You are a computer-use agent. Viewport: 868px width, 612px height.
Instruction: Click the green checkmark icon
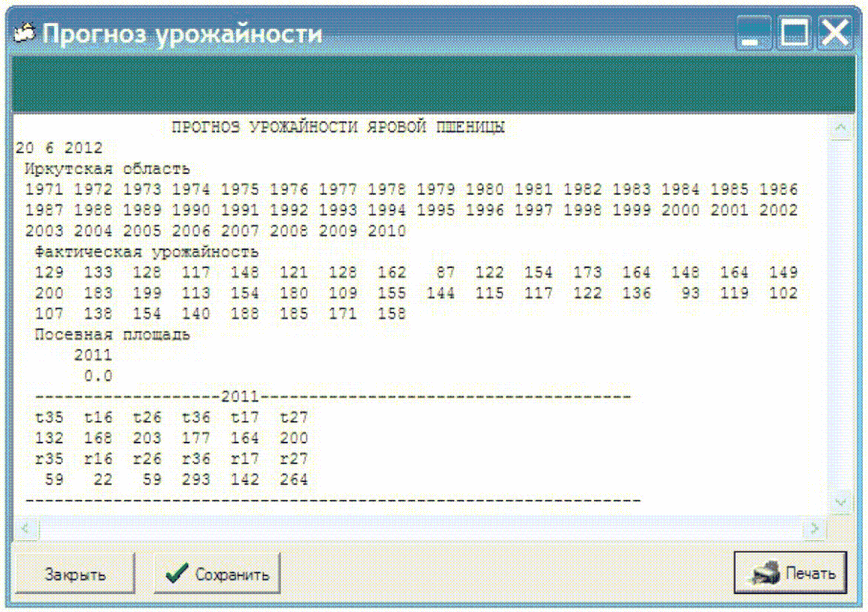pyautogui.click(x=177, y=573)
